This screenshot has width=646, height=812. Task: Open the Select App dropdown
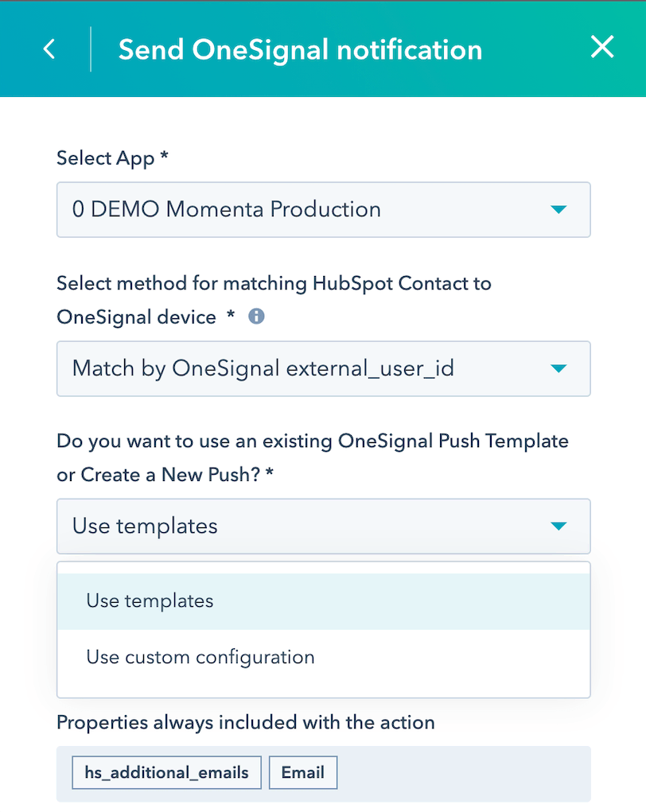(x=323, y=209)
